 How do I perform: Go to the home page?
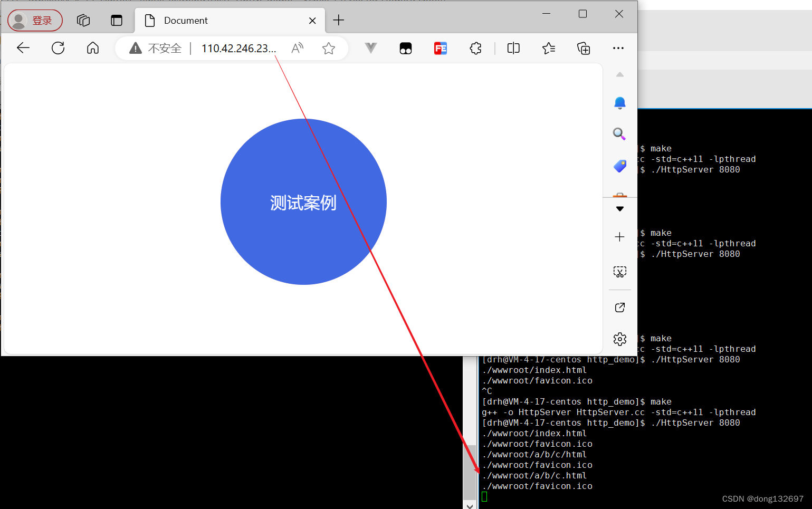pyautogui.click(x=93, y=48)
